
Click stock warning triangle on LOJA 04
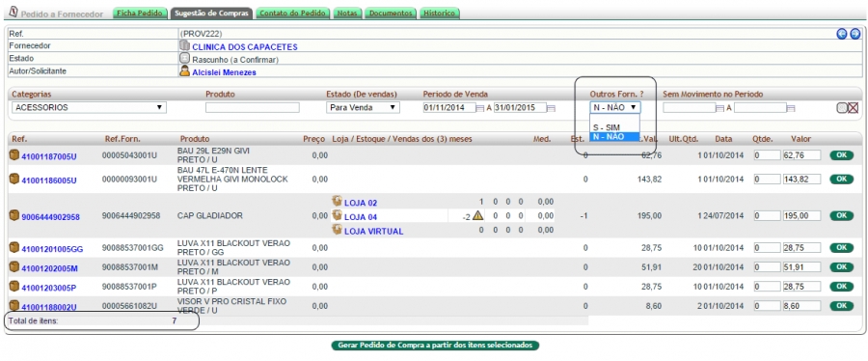[x=477, y=216]
